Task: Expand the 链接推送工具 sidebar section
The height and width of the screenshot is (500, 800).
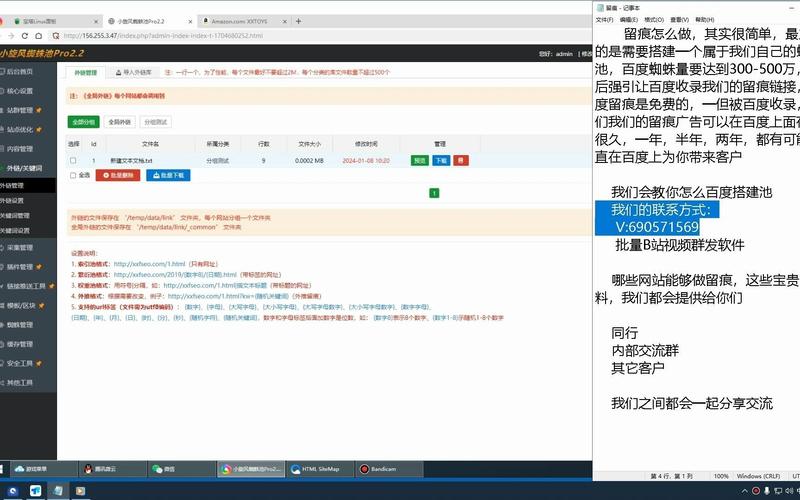Action: point(27,286)
